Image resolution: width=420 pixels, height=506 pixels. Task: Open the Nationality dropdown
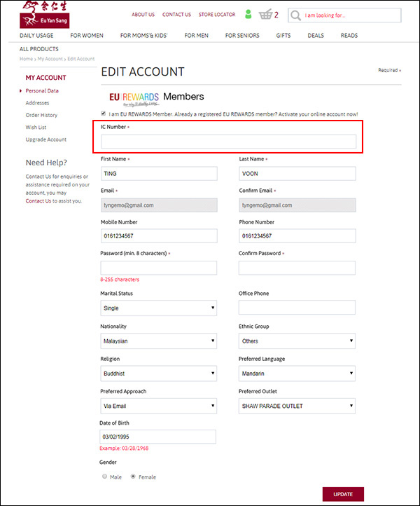pos(159,341)
